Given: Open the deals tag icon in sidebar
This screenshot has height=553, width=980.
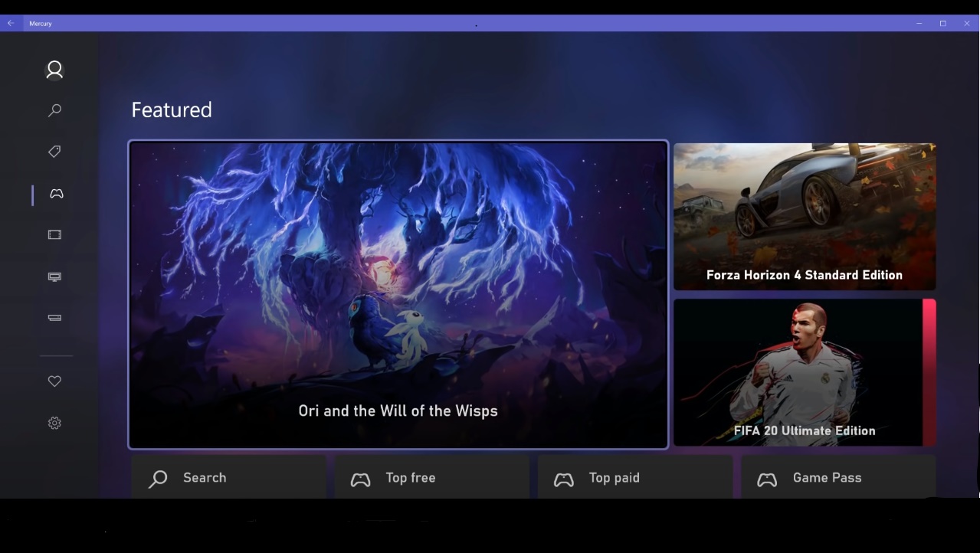Looking at the screenshot, I should (x=54, y=152).
